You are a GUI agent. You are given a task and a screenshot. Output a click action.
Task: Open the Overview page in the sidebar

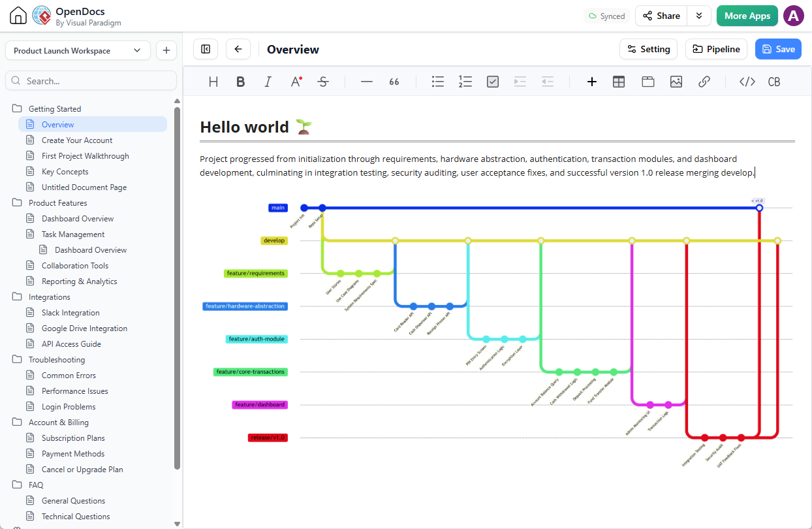93,125
